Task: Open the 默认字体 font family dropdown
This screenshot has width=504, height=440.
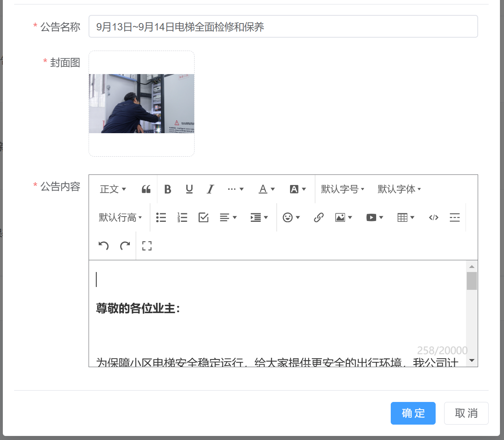Action: pyautogui.click(x=399, y=189)
